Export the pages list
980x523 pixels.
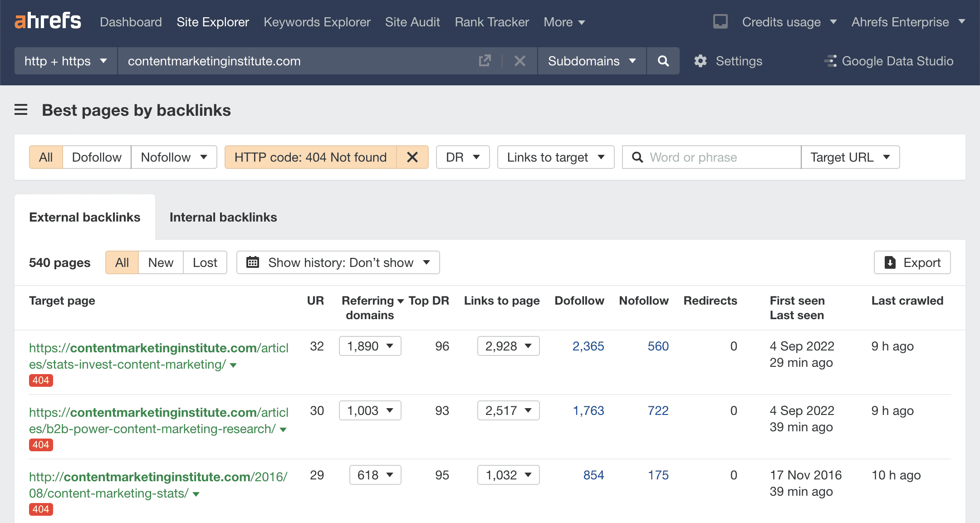pos(912,262)
